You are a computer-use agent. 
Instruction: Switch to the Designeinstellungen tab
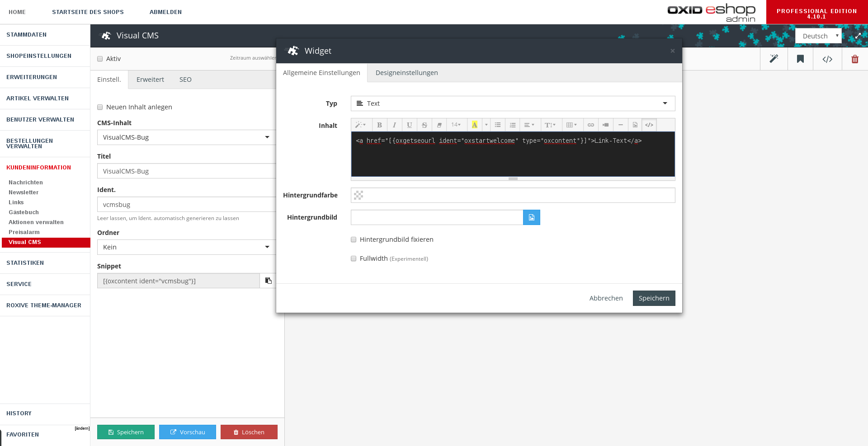point(406,73)
